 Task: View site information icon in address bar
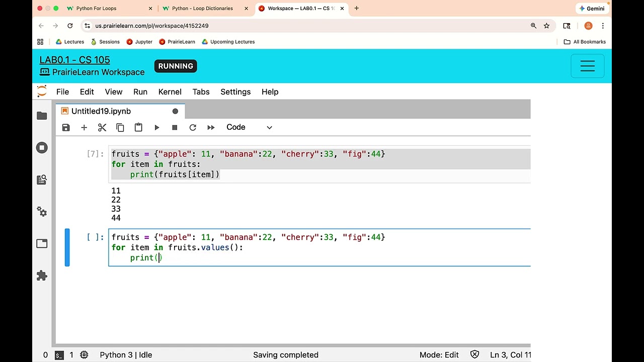pos(88,26)
